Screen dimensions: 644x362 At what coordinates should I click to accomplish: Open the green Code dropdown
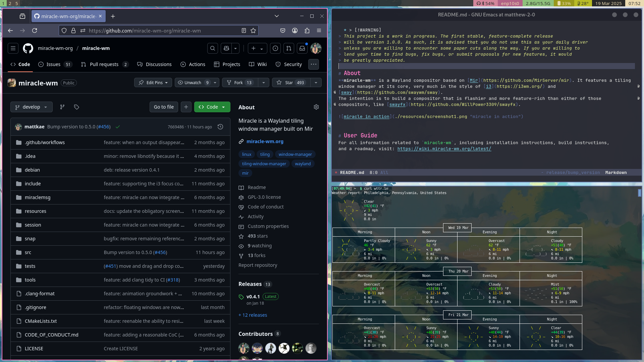coord(212,107)
